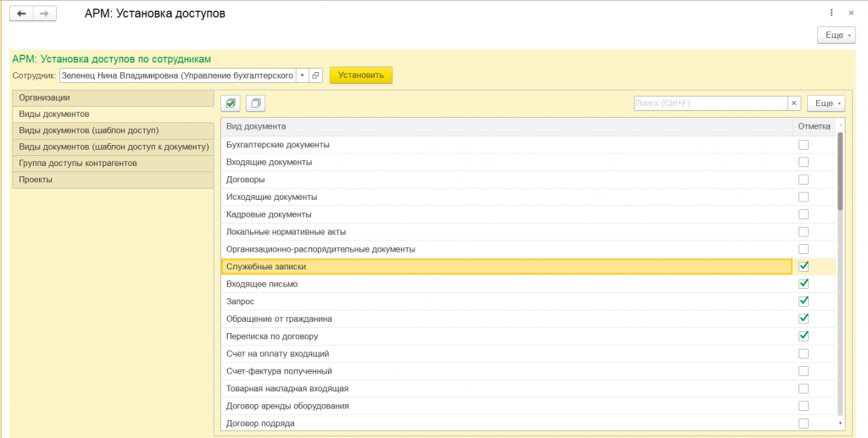Click the scrollbar down arrow
This screenshot has width=868, height=438.
click(840, 424)
